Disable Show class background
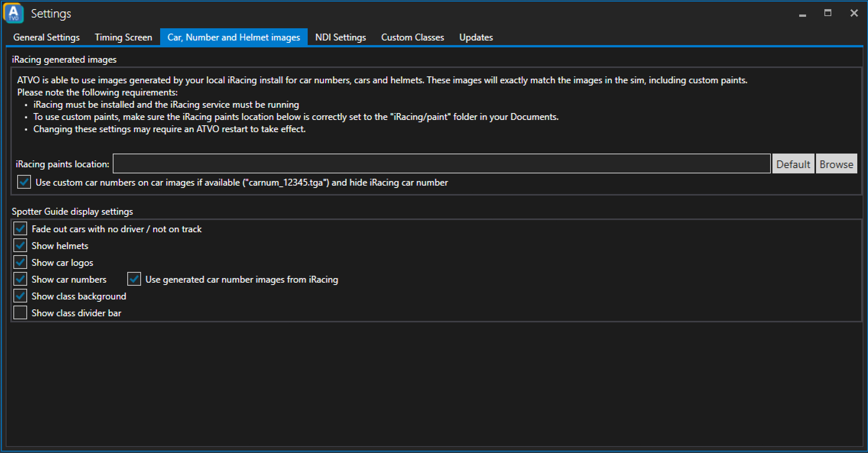 point(20,296)
